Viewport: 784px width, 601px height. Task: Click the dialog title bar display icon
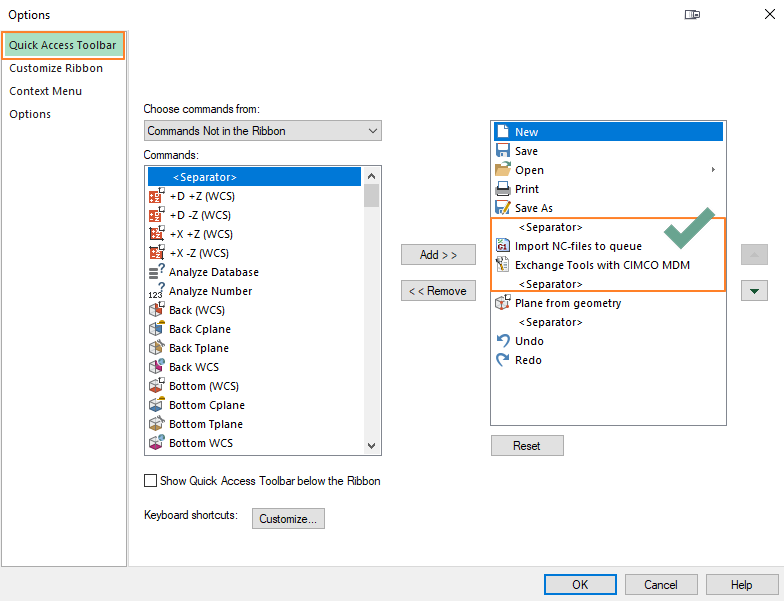coord(692,14)
